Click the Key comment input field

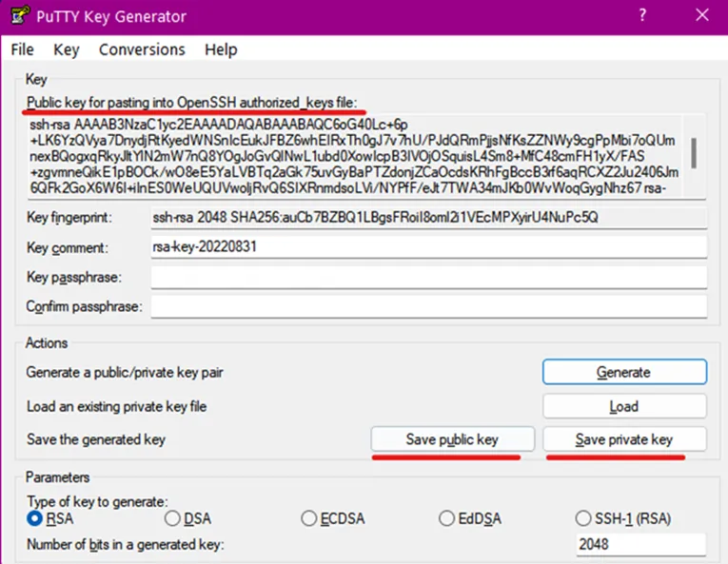428,246
